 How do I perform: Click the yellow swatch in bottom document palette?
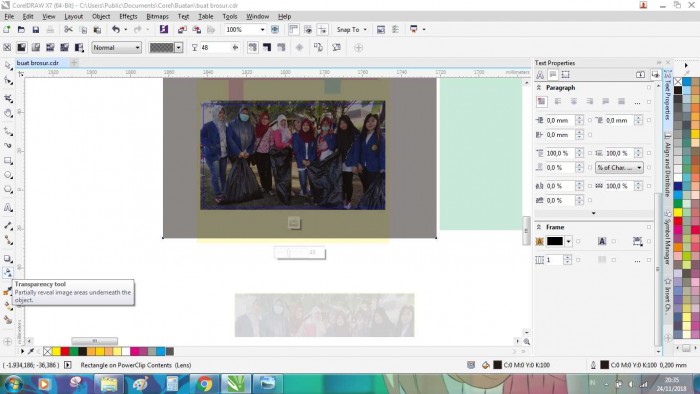(56, 352)
